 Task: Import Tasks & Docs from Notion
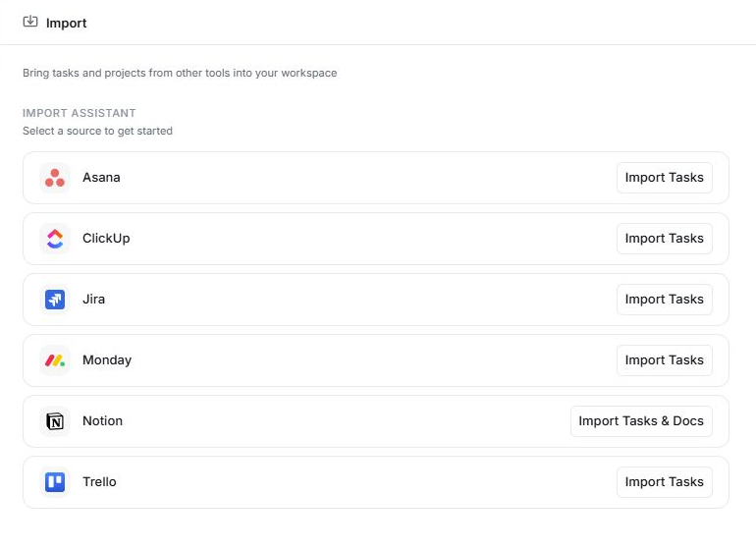click(x=641, y=421)
